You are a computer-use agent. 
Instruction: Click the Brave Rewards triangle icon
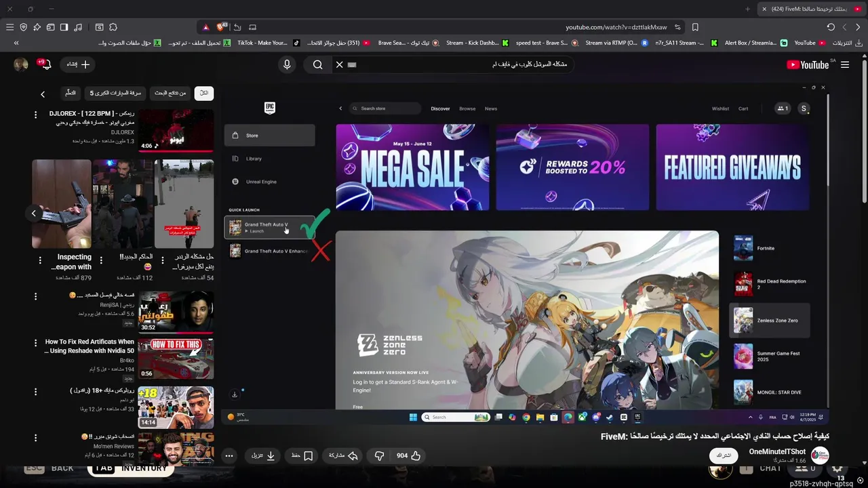206,27
